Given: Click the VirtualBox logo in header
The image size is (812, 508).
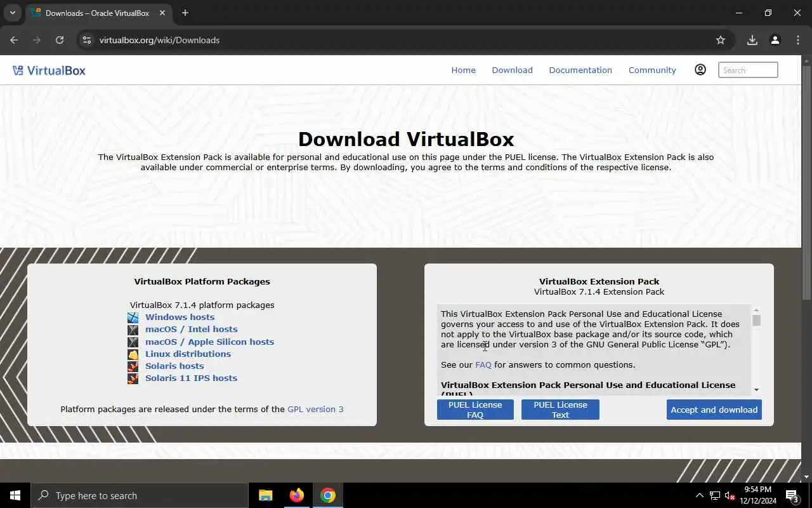Looking at the screenshot, I should point(49,70).
